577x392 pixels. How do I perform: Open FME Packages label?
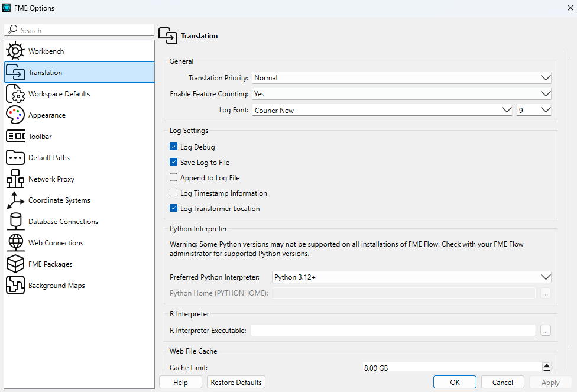[x=50, y=264]
